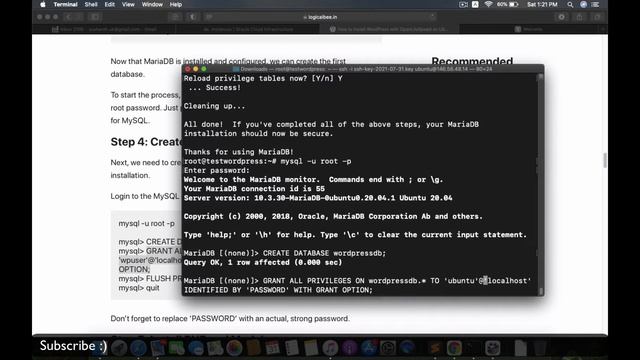Switch to How to Install WordPress tab
Image resolution: width=640 pixels, height=360 pixels.
(389, 29)
